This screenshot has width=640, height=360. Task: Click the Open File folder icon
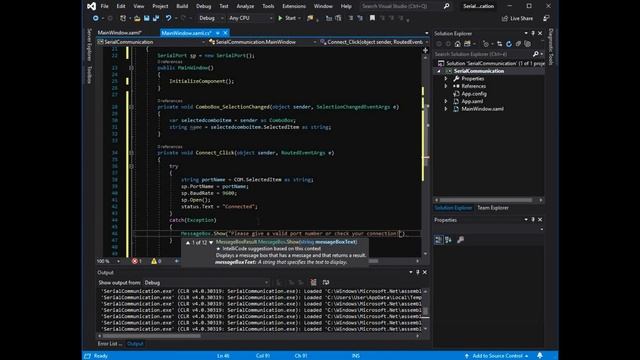coord(137,18)
